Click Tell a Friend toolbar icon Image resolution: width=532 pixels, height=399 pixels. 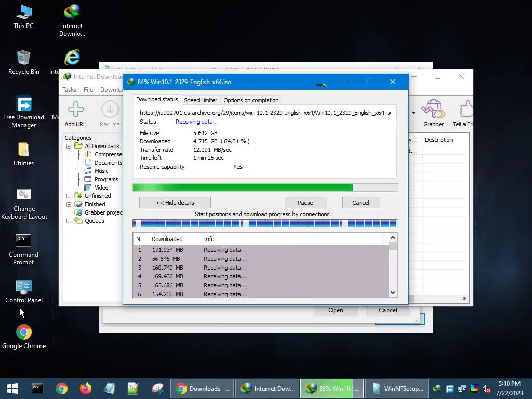click(463, 113)
